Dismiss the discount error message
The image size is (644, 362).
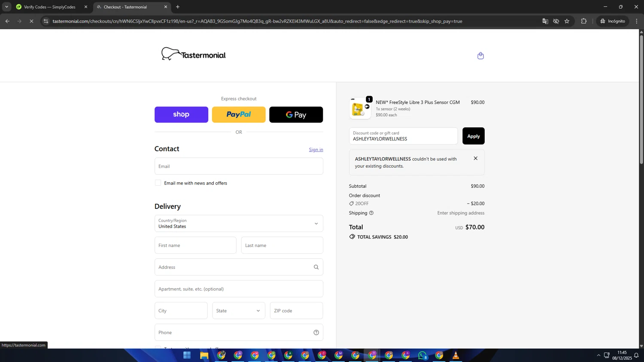coord(475,158)
